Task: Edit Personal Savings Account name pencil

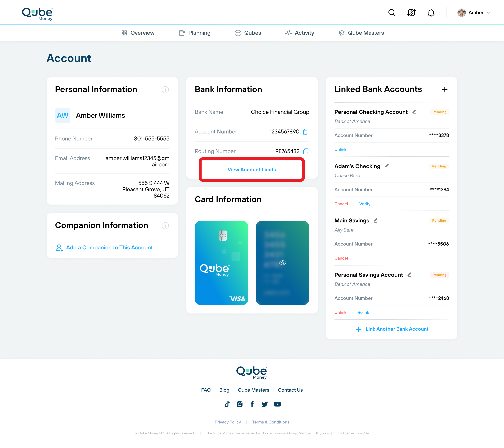Action: [409, 274]
